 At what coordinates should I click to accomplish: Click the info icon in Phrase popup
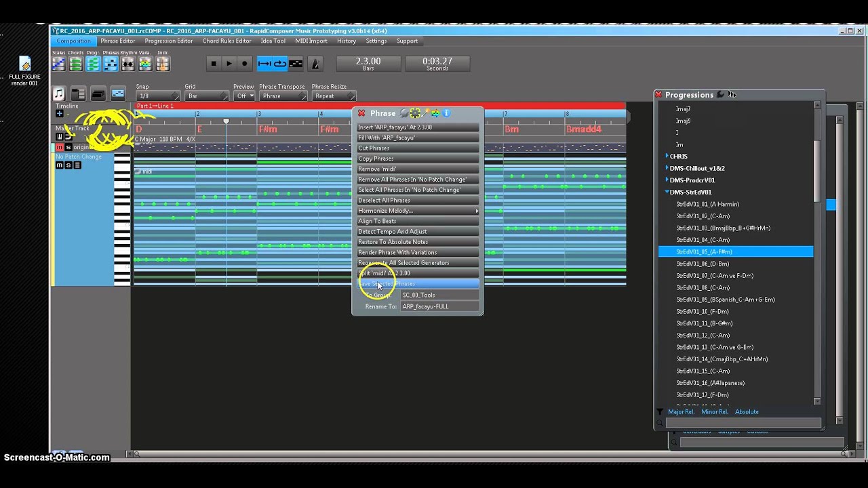[446, 113]
